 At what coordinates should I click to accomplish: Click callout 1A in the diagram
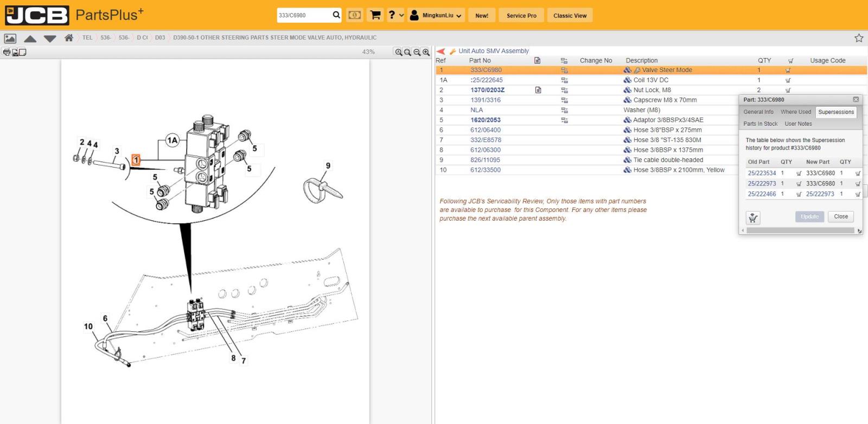tap(172, 140)
